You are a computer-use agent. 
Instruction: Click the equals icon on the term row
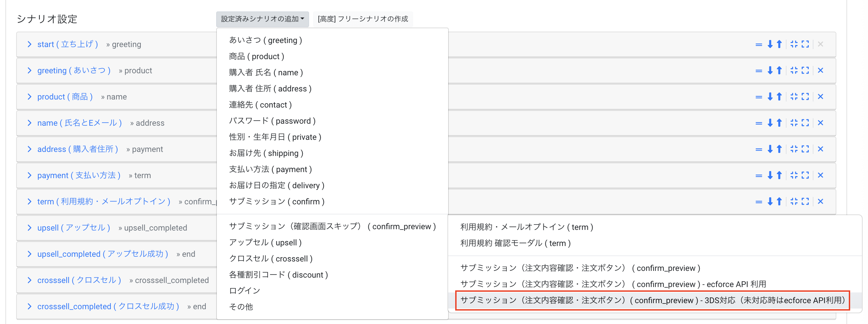tap(759, 202)
